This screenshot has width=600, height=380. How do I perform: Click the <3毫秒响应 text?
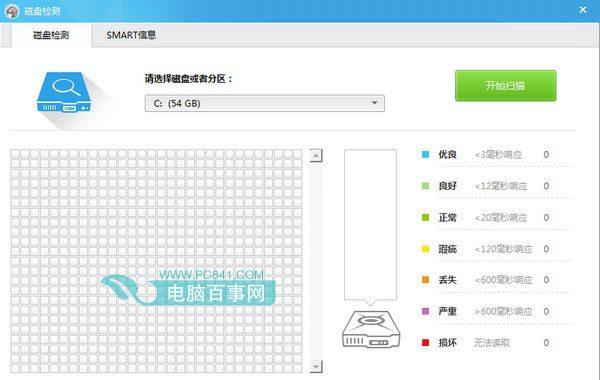[498, 155]
